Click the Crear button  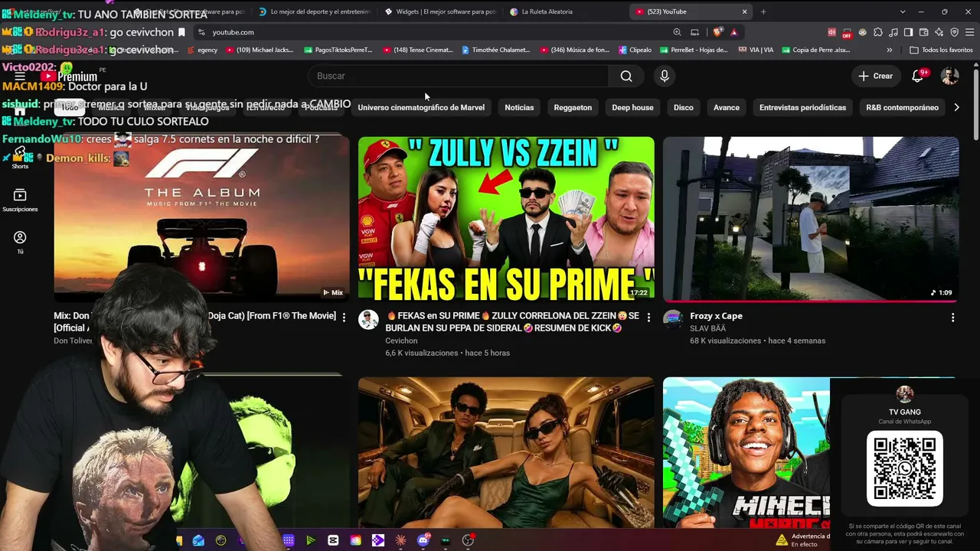pyautogui.click(x=875, y=76)
